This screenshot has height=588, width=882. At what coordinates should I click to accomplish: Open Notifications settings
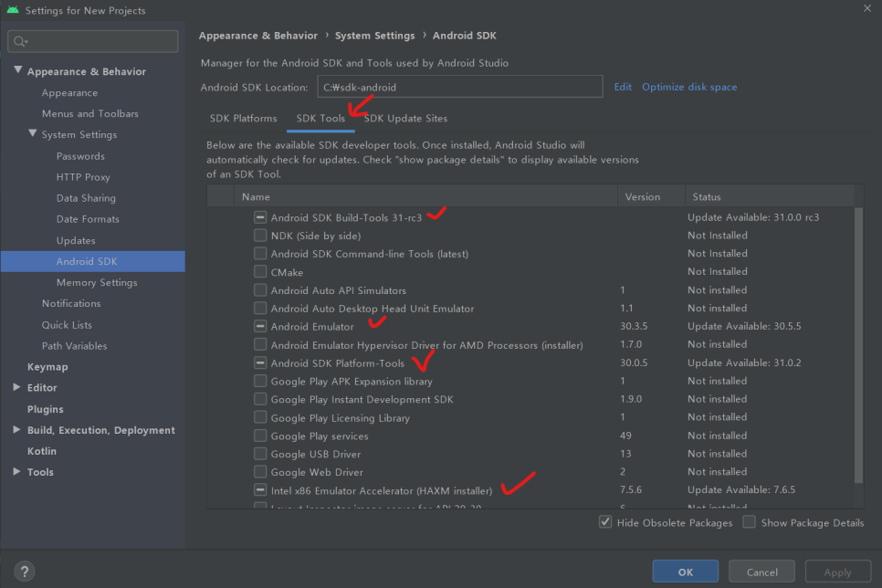tap(71, 303)
